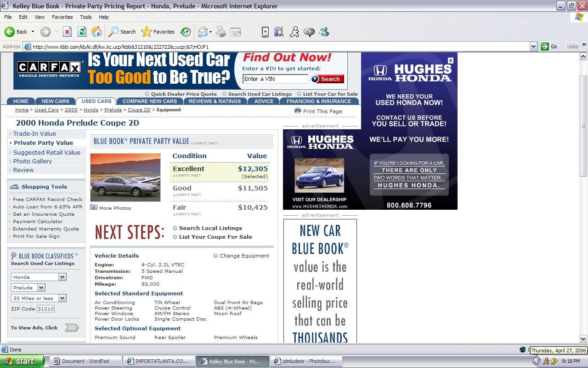Screen dimensions: 588x368
Task: Click the Messenger icon in the toolbar
Action: (x=324, y=32)
